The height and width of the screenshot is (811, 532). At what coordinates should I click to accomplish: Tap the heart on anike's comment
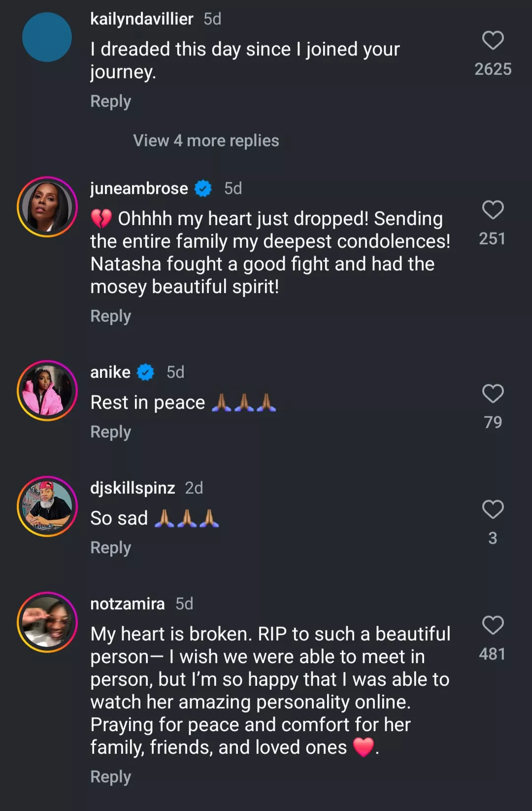(493, 394)
